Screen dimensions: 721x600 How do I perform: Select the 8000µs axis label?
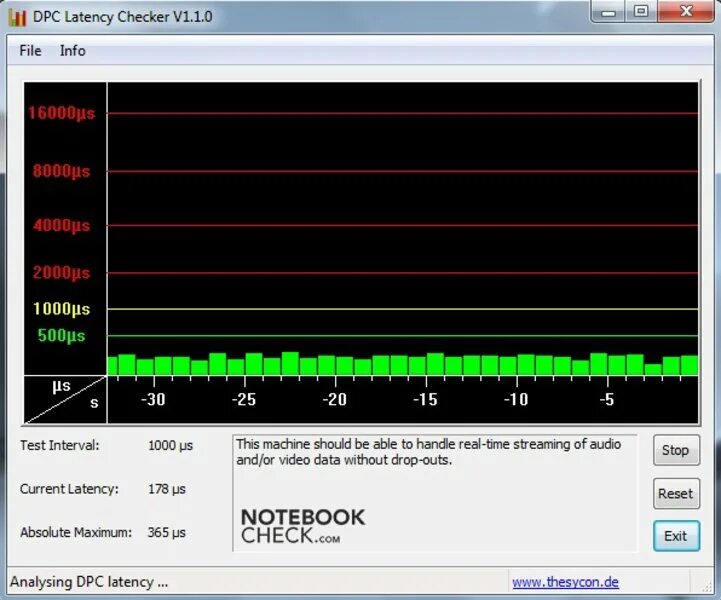point(62,171)
